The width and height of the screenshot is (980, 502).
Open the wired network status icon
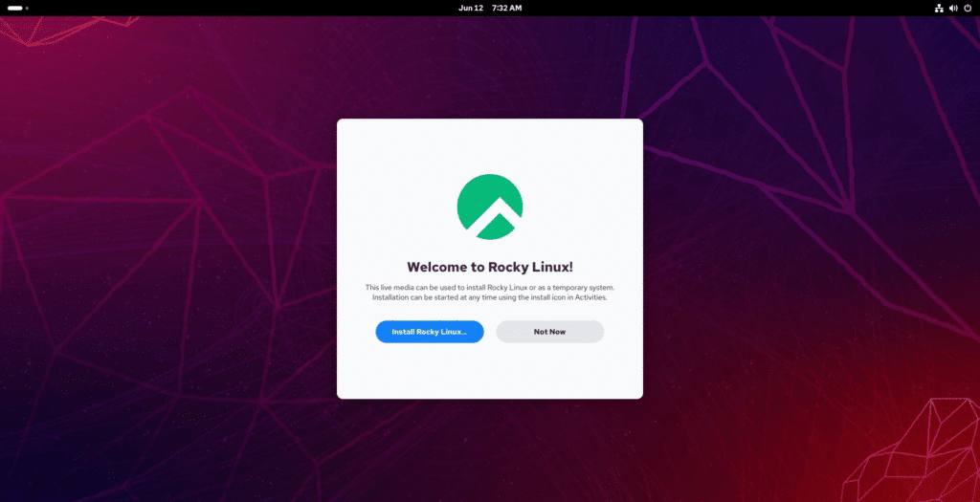pos(939,8)
